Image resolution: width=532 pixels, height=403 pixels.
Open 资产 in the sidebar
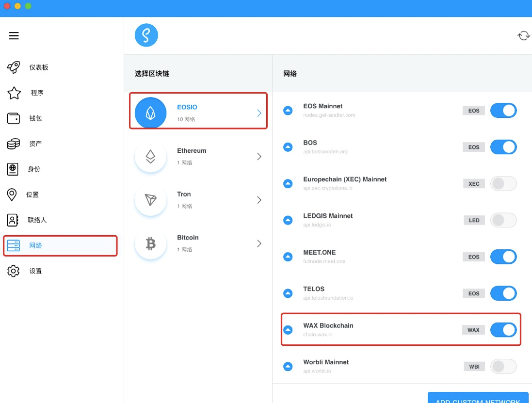pyautogui.click(x=35, y=144)
